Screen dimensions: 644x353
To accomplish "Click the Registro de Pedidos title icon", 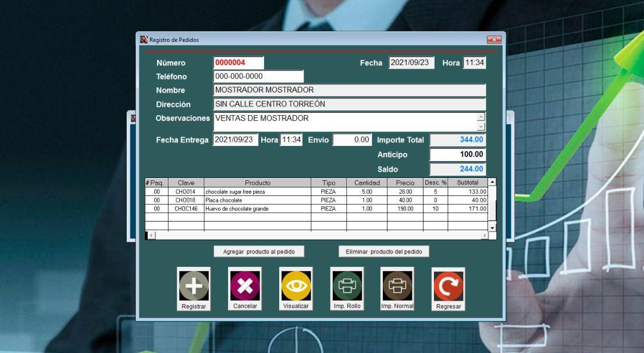I will coord(143,40).
